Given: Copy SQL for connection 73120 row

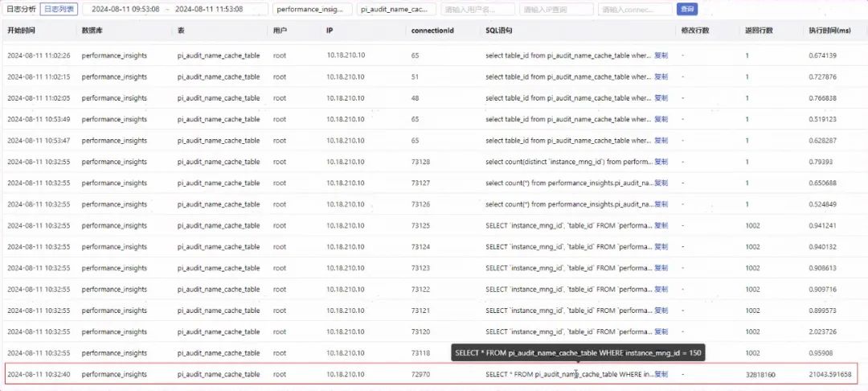Looking at the screenshot, I should click(661, 331).
